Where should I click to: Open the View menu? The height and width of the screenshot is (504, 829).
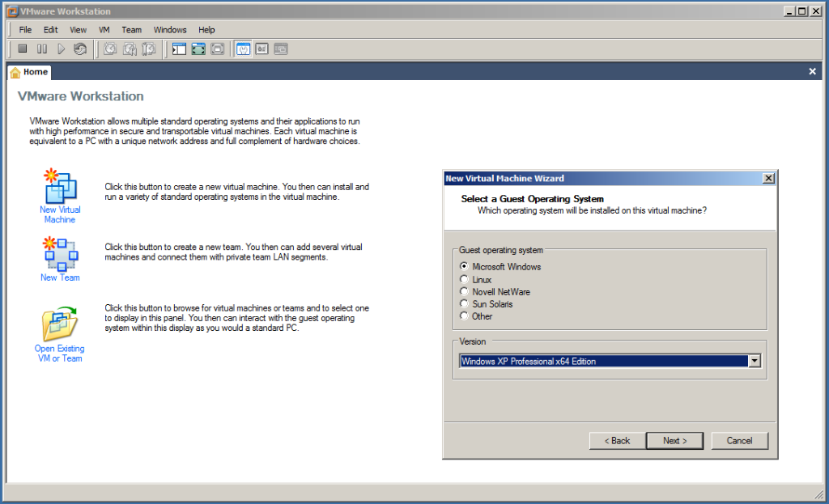pos(79,30)
